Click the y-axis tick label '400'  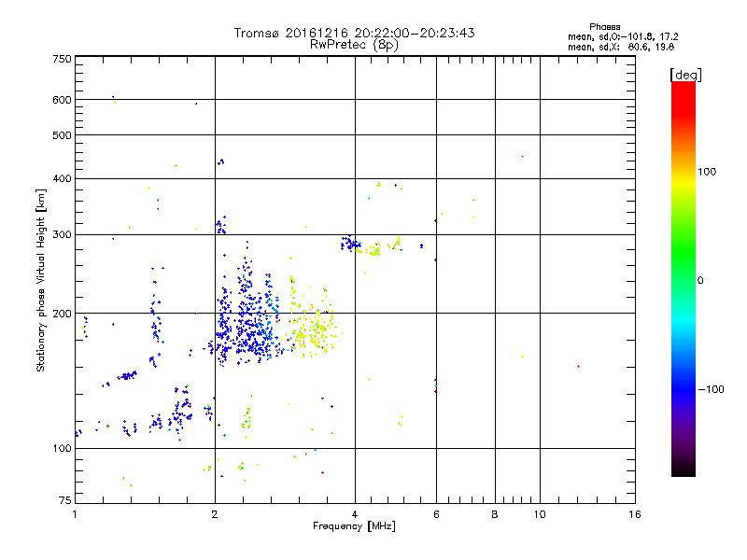[x=62, y=178]
